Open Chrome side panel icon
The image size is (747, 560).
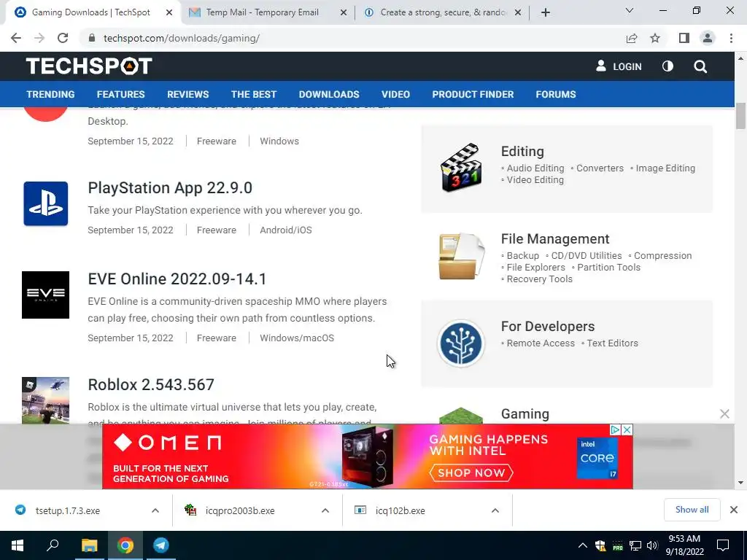pos(684,38)
